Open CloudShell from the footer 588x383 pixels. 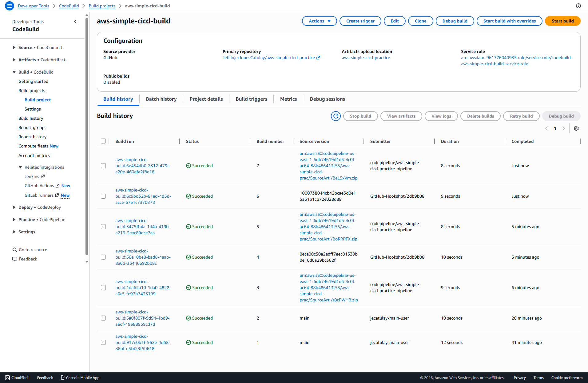click(x=17, y=378)
